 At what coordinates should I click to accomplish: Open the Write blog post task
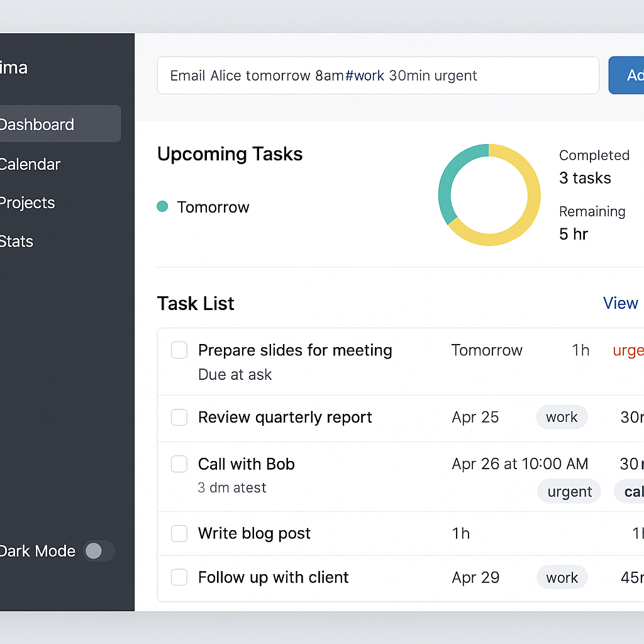click(254, 533)
